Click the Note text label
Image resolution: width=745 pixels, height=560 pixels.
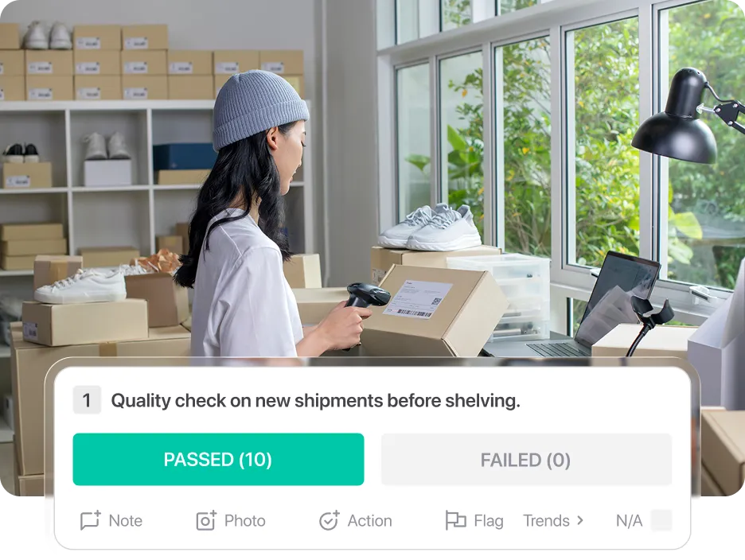[126, 520]
